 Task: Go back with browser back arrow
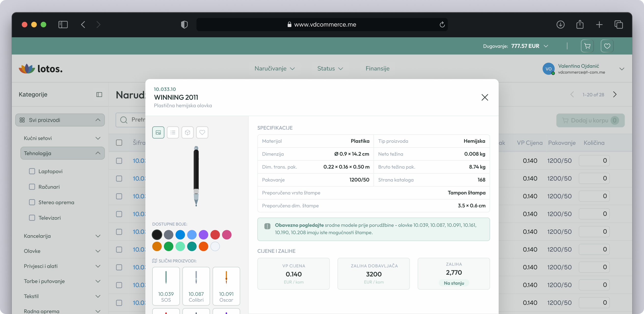(x=83, y=25)
